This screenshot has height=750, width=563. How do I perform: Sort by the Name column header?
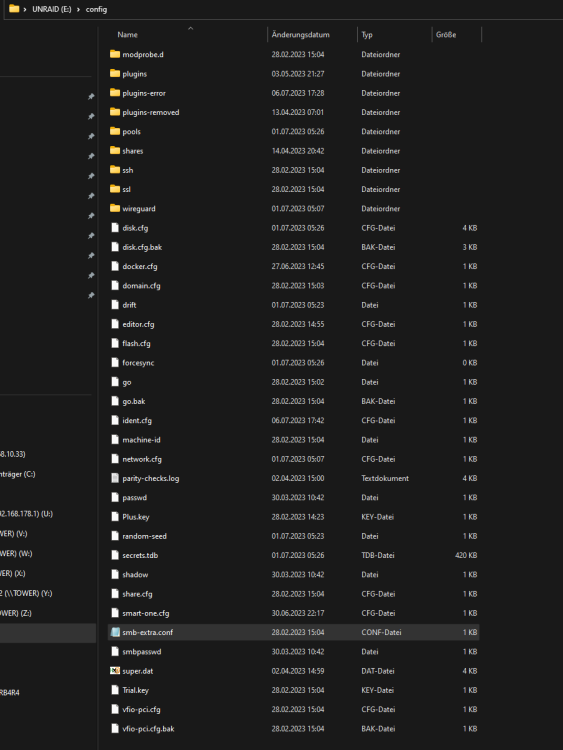(127, 34)
